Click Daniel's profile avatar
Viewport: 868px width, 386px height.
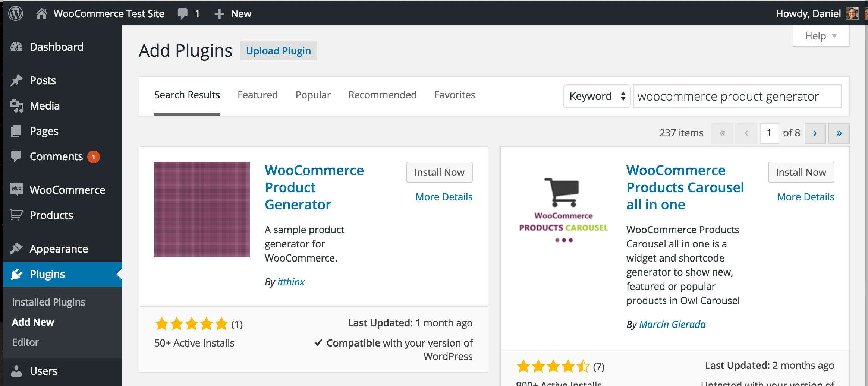pyautogui.click(x=852, y=14)
